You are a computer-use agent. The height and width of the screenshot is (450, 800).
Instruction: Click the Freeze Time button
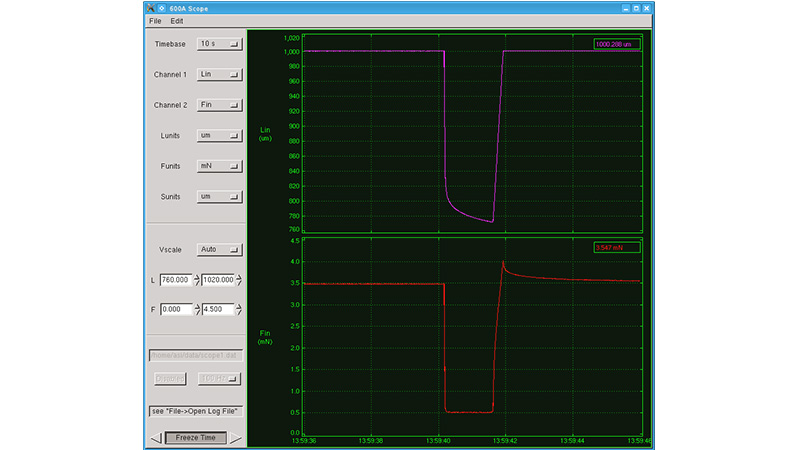tap(195, 438)
